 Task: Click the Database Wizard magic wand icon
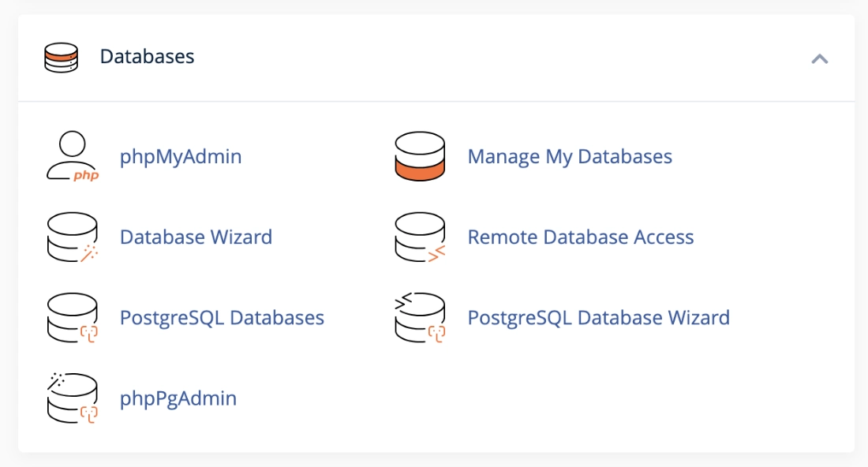73,237
